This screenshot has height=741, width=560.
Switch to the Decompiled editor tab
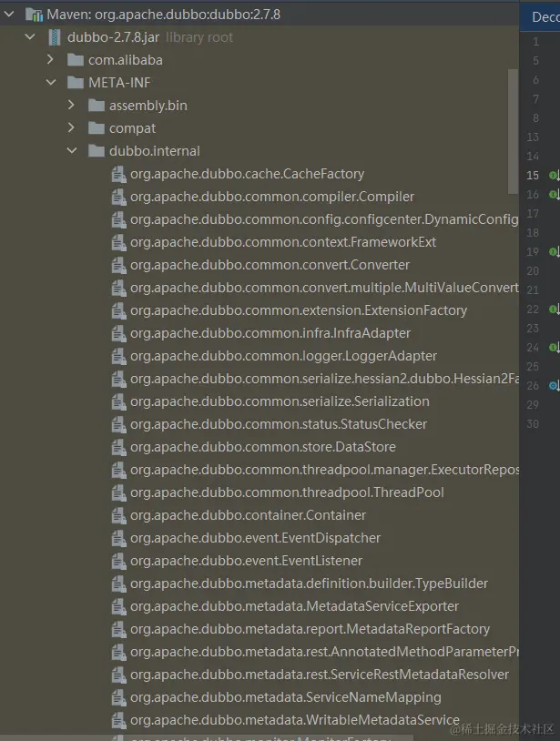pos(540,16)
